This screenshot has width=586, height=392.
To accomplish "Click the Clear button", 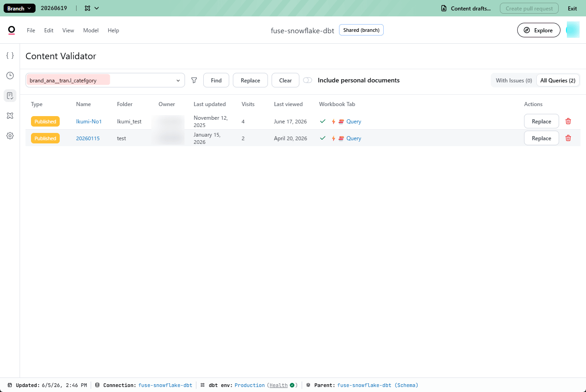I will point(286,80).
